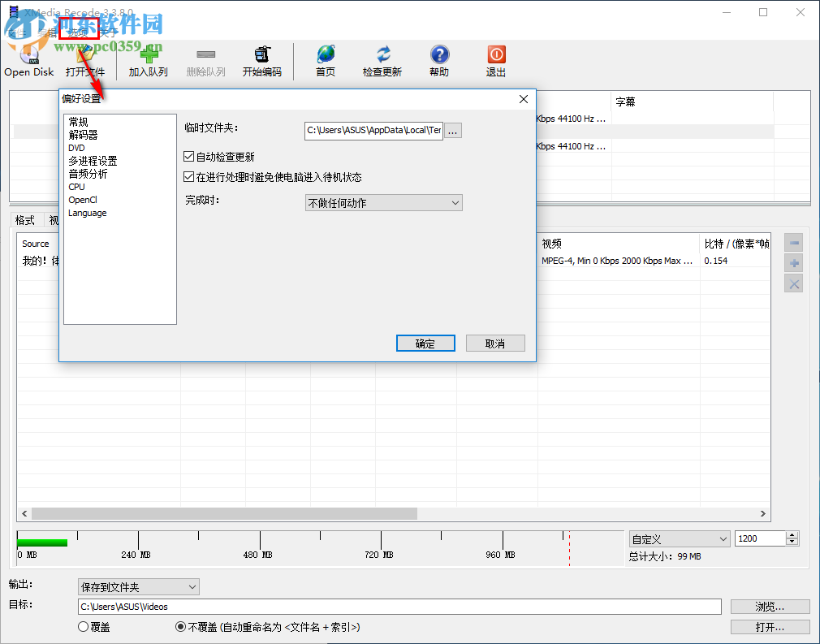
Task: Open the 保存到文件夹 output dropdown
Action: click(x=138, y=586)
